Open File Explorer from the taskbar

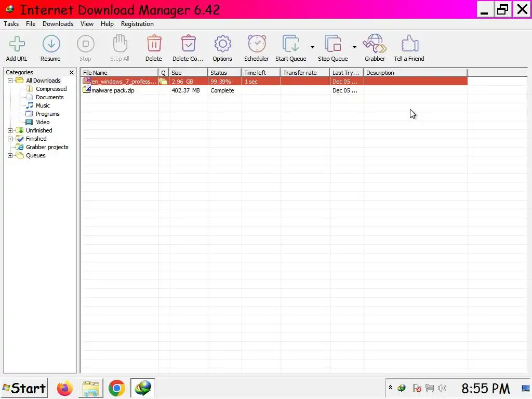[90, 388]
